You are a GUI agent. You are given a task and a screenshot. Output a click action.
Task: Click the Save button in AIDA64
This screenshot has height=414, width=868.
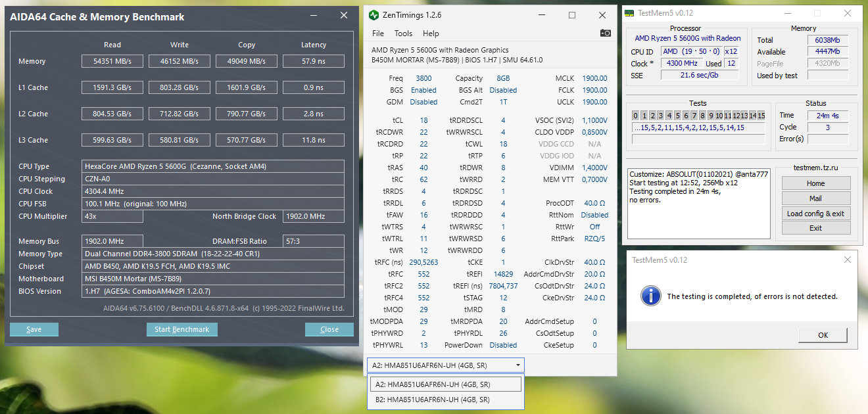tap(34, 329)
